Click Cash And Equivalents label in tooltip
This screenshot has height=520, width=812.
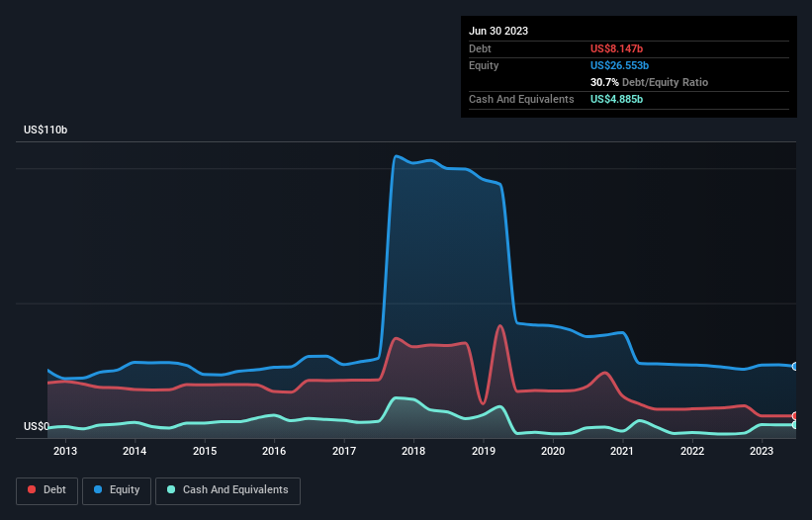click(x=521, y=99)
